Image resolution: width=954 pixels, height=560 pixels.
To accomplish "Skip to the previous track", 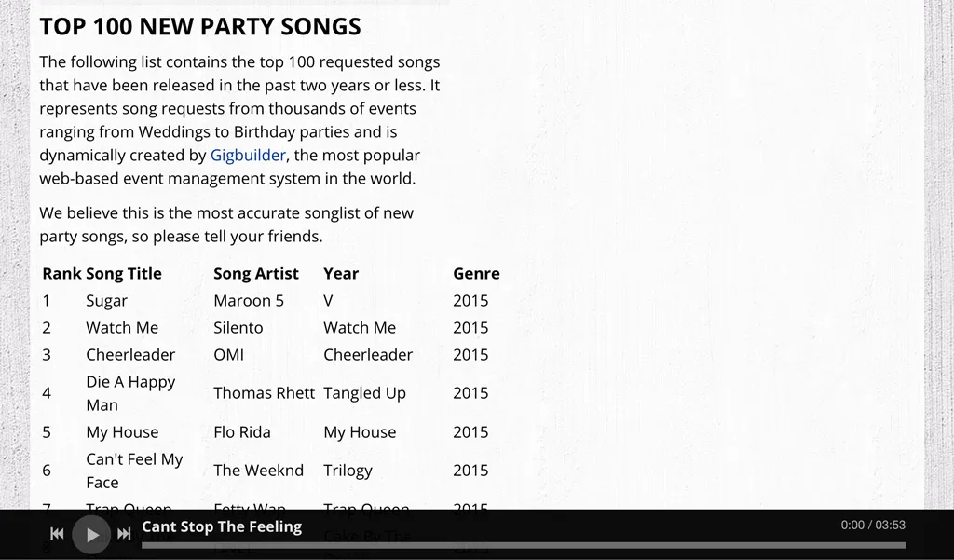I will (x=57, y=534).
